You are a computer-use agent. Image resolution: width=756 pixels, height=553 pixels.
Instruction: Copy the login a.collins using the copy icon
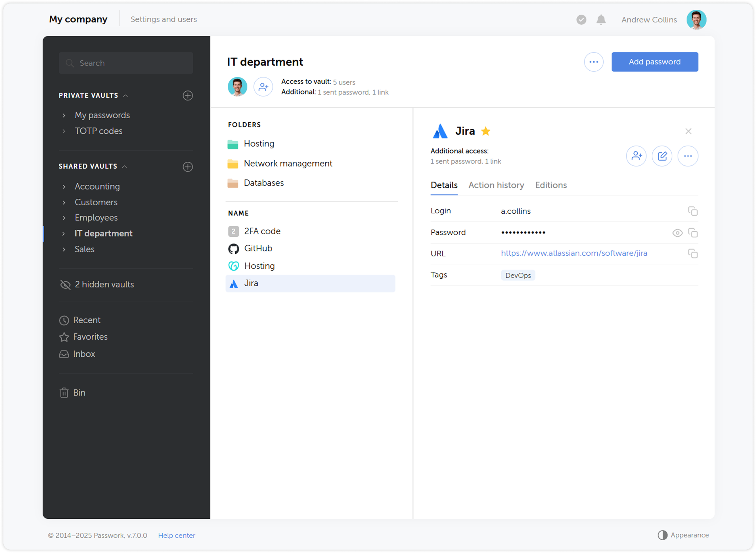693,211
